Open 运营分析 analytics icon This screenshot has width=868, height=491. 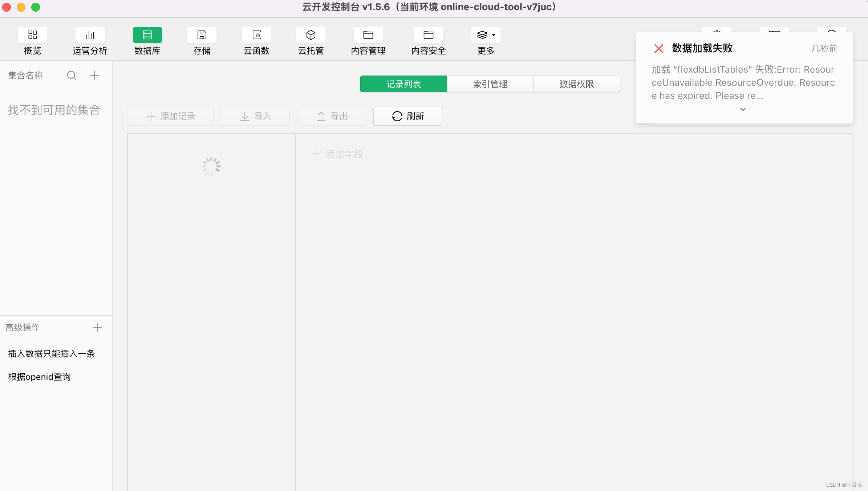point(90,35)
